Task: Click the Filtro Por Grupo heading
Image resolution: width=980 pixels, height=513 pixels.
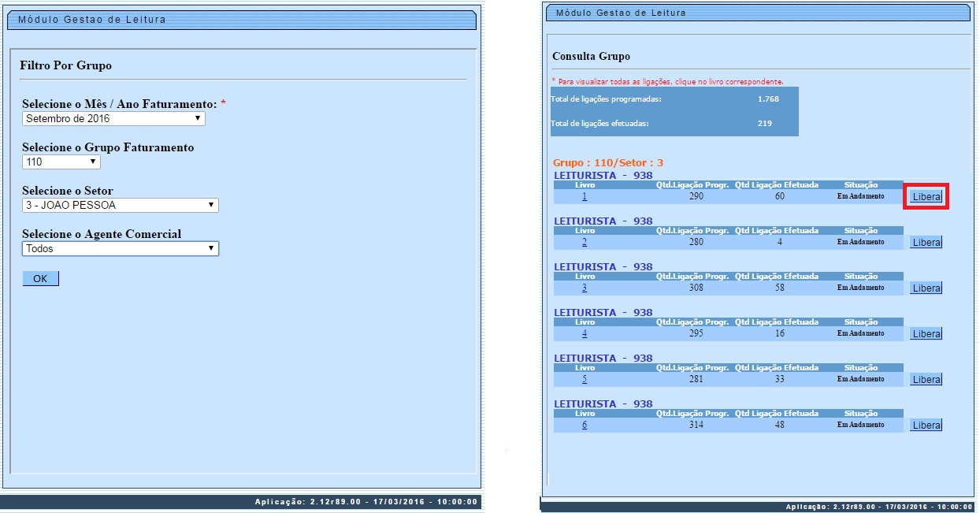Action: coord(65,65)
